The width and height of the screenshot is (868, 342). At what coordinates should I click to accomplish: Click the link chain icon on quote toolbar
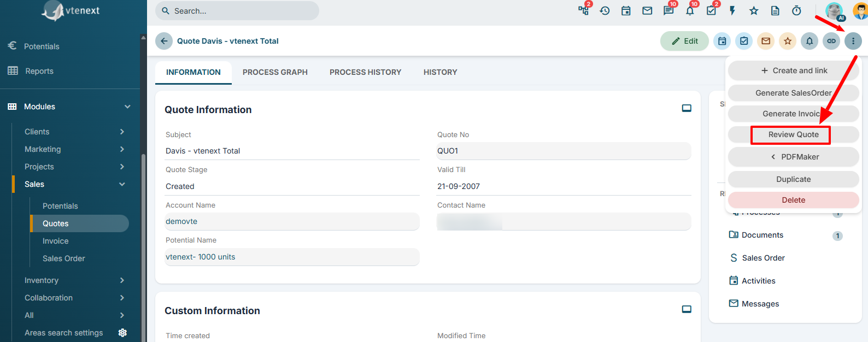coord(831,41)
